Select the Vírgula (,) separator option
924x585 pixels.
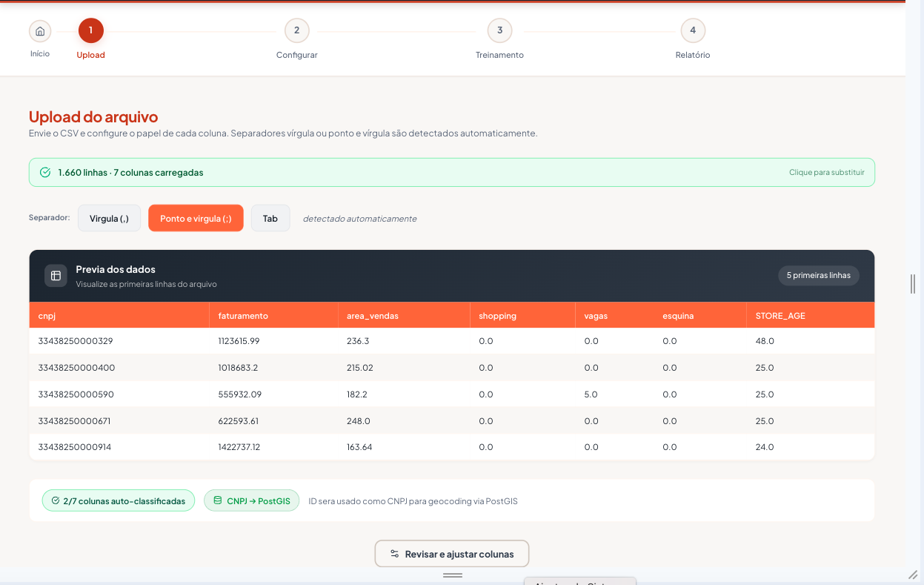coord(109,219)
